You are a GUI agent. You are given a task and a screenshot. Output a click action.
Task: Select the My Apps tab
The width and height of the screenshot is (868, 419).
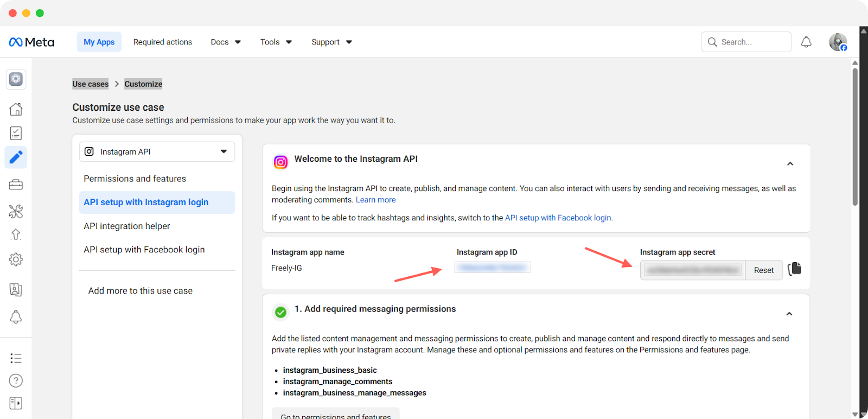coord(99,42)
